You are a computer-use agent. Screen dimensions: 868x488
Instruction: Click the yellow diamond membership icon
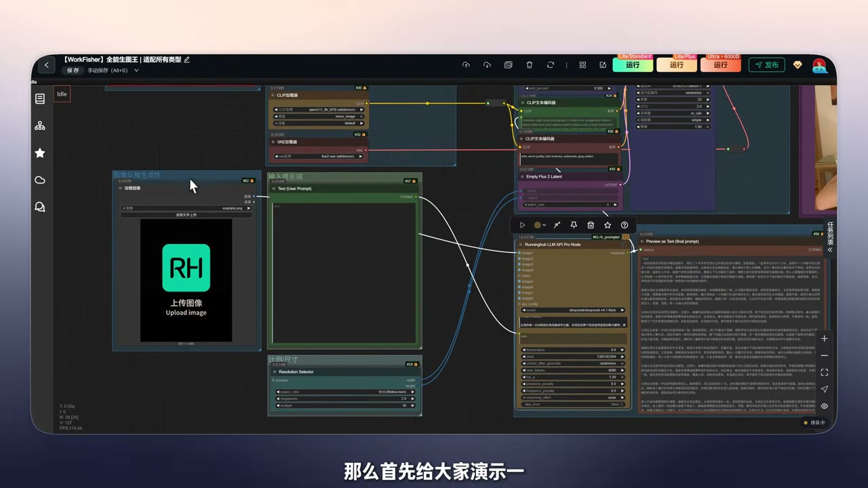point(797,65)
